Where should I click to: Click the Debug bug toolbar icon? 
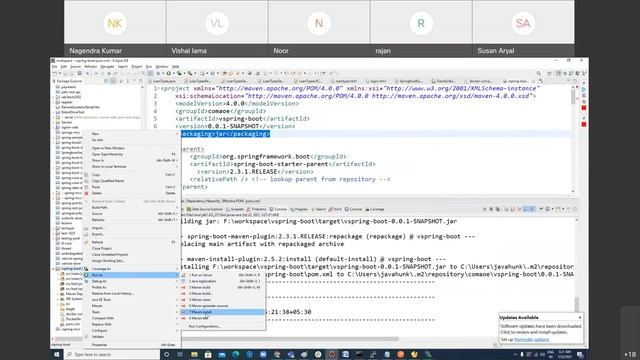coord(158,73)
